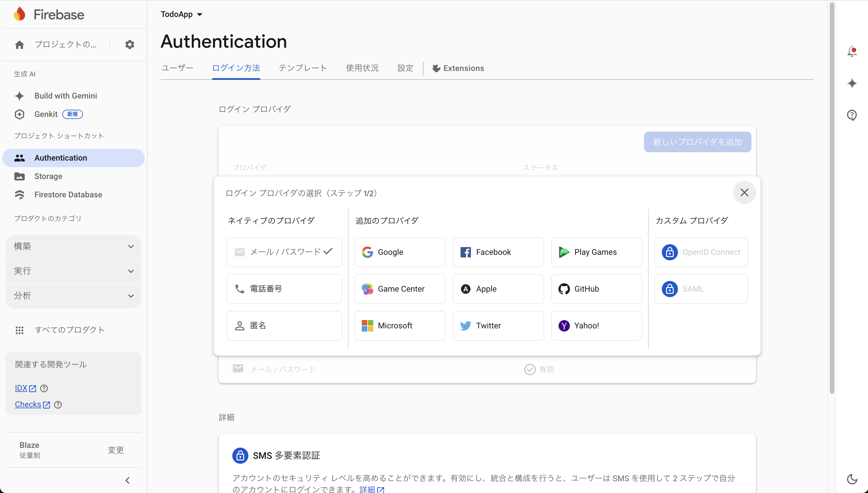Switch to ユーザー tab
868x493 pixels.
(x=177, y=68)
